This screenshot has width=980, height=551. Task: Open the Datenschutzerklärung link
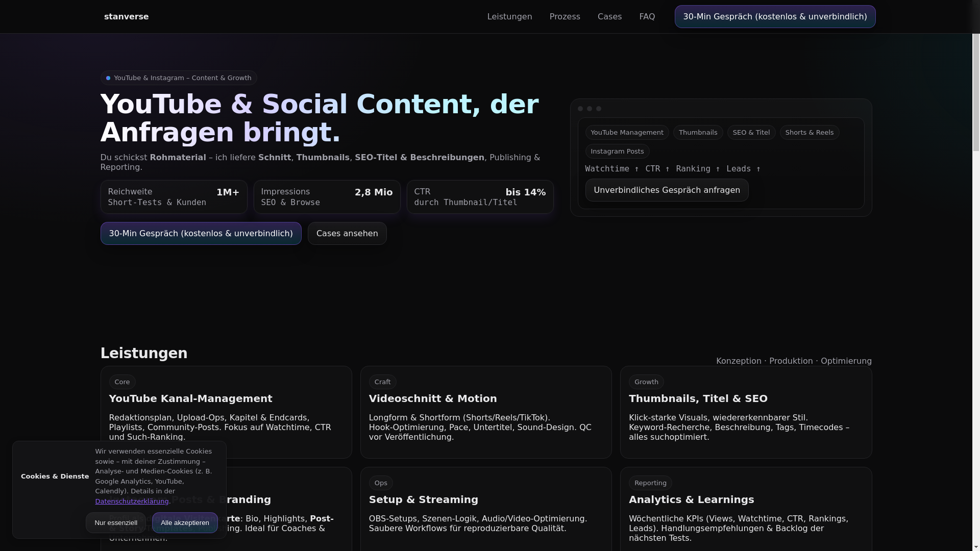(132, 502)
